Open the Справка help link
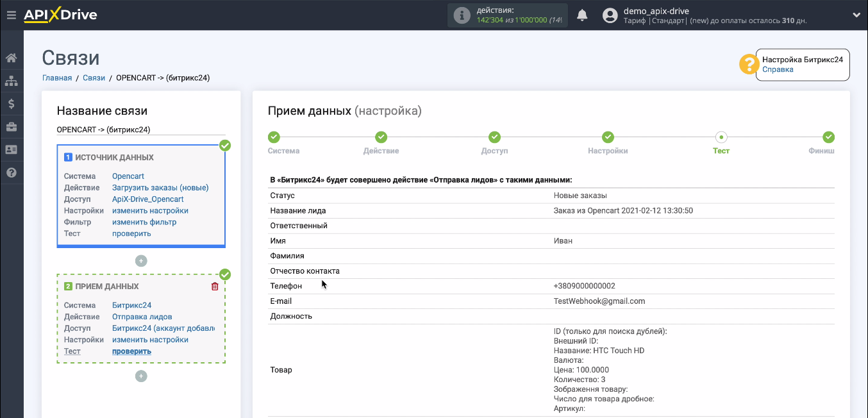Viewport: 868px width, 418px height. [778, 69]
